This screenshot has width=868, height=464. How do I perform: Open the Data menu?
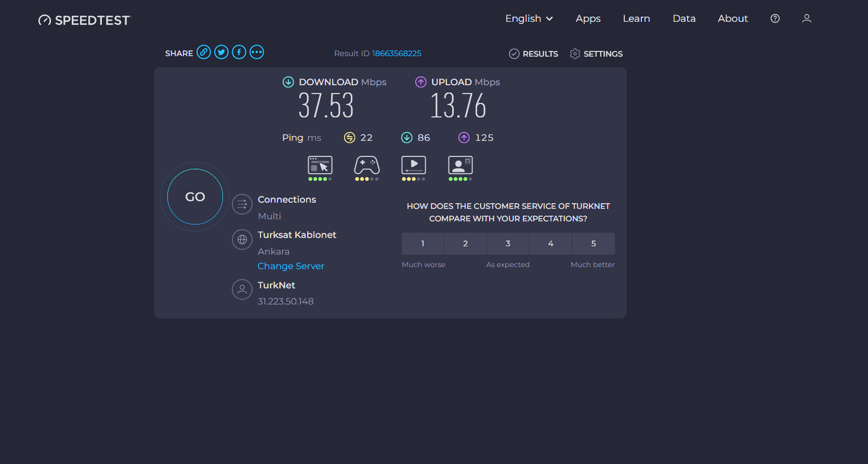coord(684,19)
